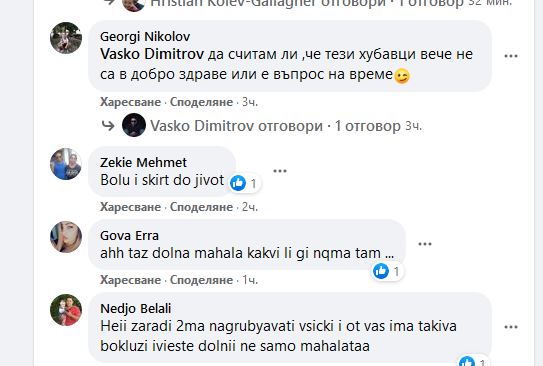This screenshot has height=366, width=543.
Task: Click Georgi Nikolov's profile picture
Action: coord(66,38)
